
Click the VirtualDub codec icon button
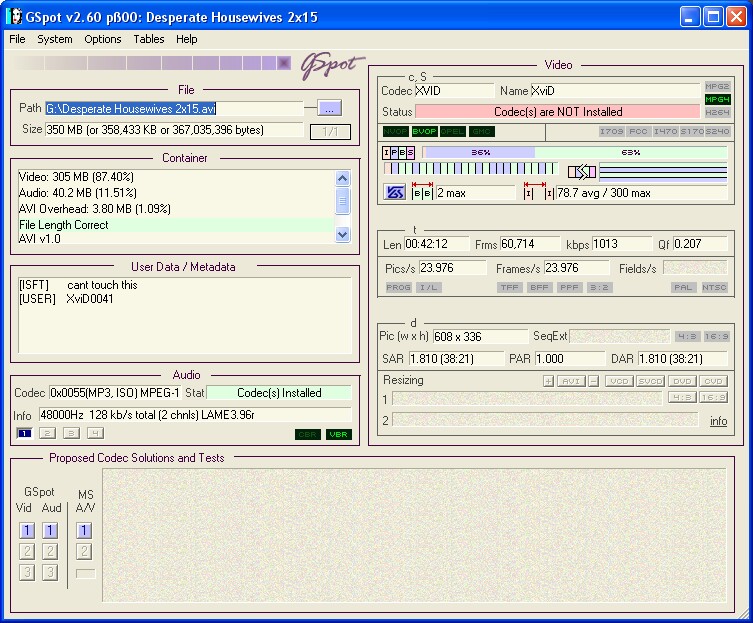(394, 193)
